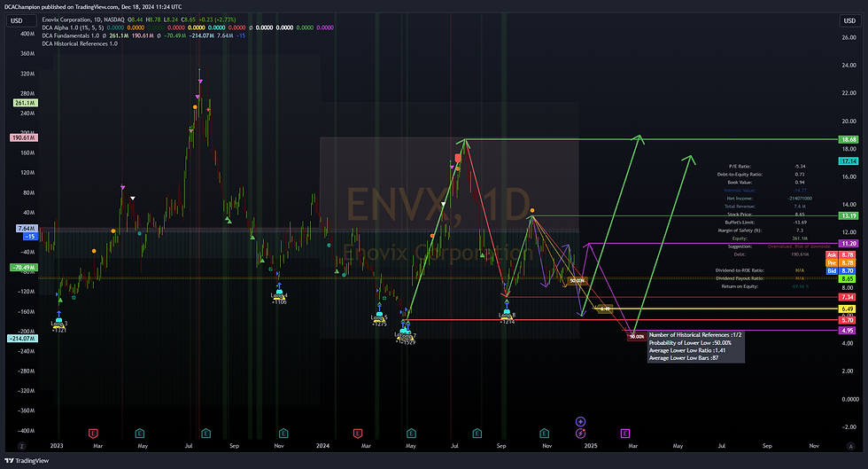Image resolution: width=868 pixels, height=469 pixels.
Task: Click the 7.64M revenue label on left axis
Action: point(27,229)
